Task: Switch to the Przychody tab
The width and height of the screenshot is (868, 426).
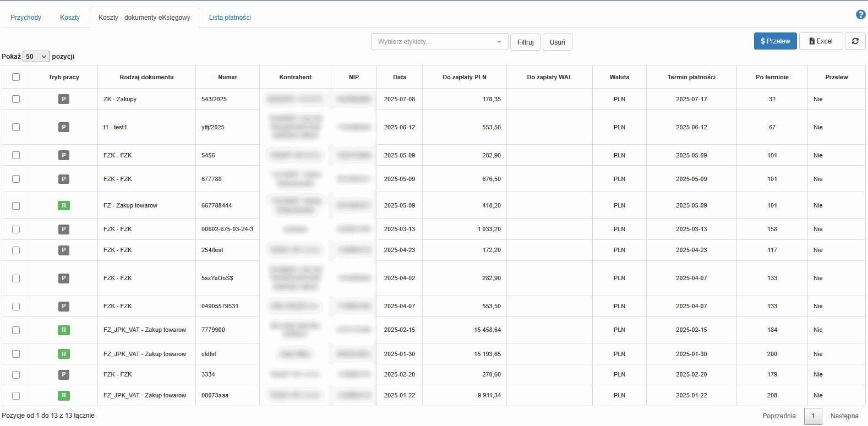Action: (x=26, y=18)
